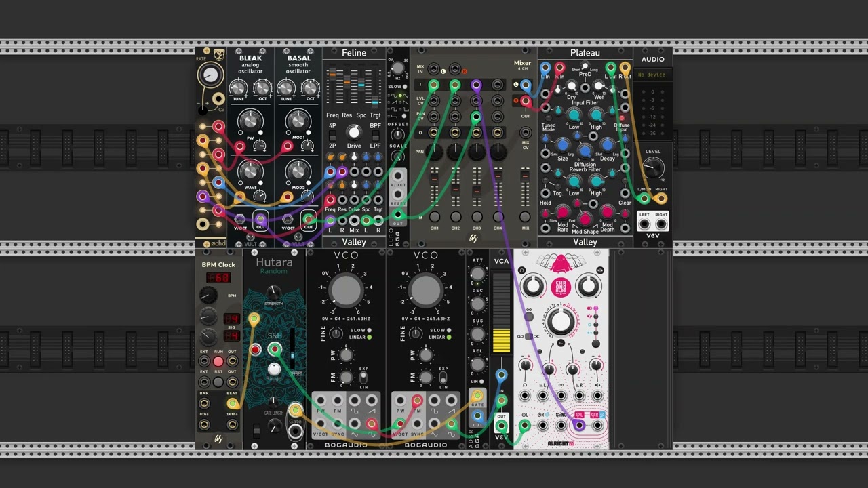Click the Mixer MIX CV jack
This screenshot has height=488, width=868.
tap(526, 131)
